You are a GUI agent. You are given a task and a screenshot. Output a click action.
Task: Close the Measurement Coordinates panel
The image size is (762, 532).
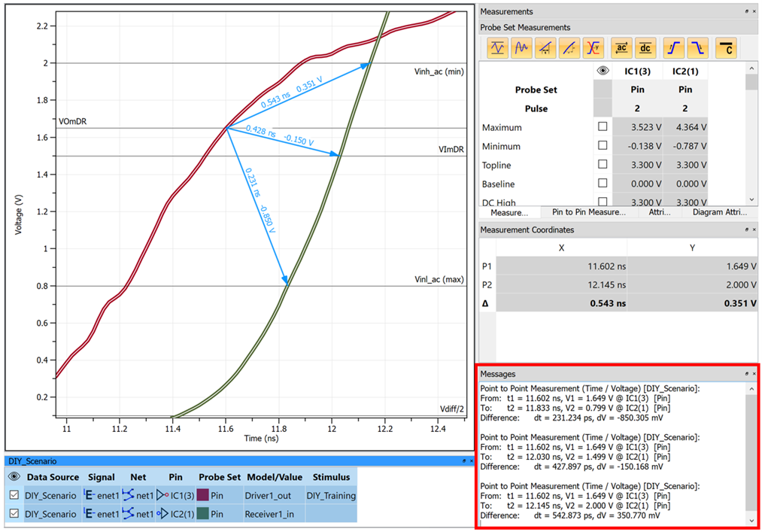coord(754,230)
